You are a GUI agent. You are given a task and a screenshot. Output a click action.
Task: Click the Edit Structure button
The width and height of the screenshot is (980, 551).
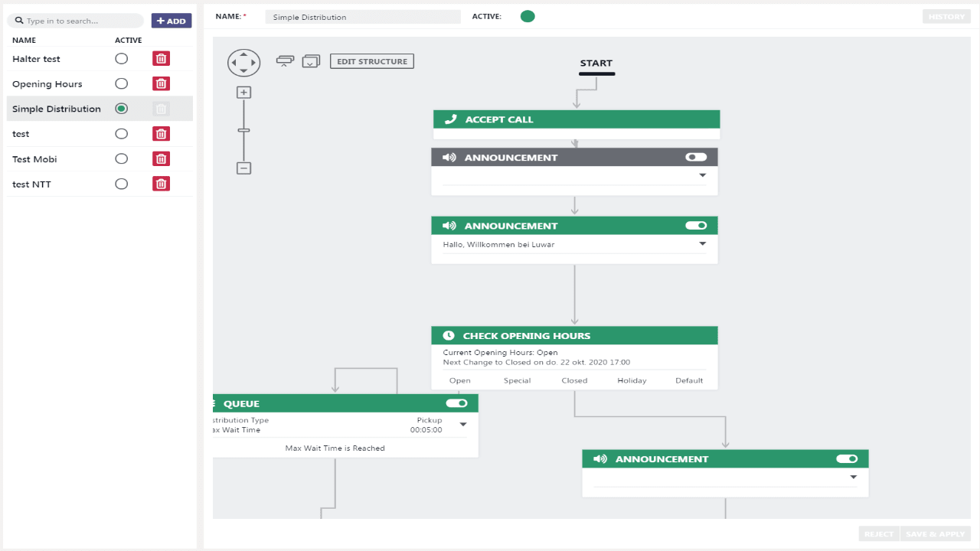click(372, 61)
